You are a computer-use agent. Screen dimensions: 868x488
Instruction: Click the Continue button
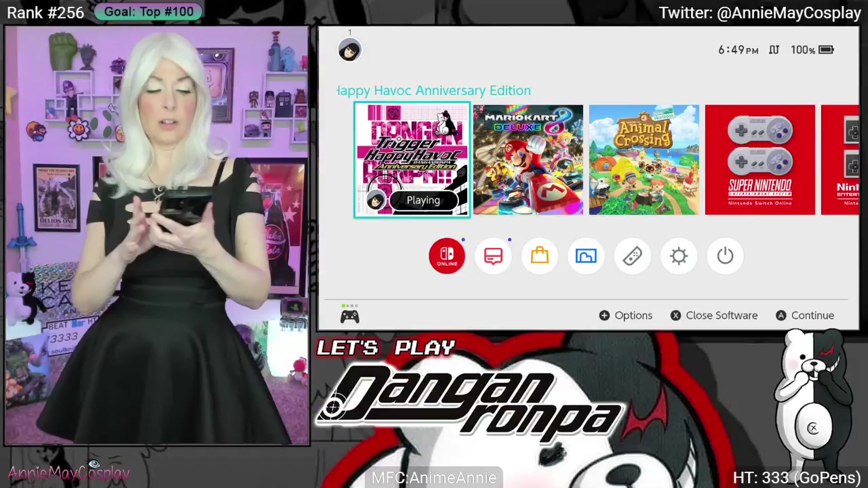805,315
